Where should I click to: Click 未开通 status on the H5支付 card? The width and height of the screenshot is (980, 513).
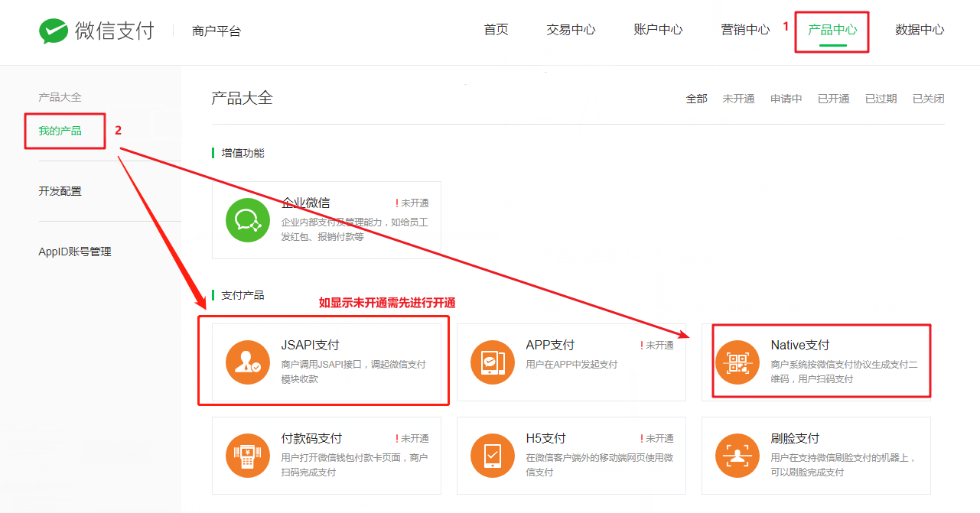(x=657, y=439)
